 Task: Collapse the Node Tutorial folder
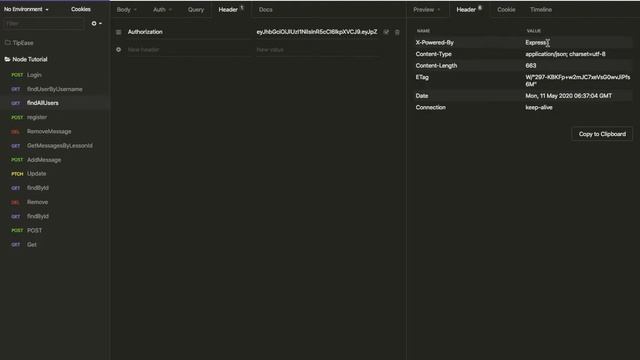click(x=26, y=59)
